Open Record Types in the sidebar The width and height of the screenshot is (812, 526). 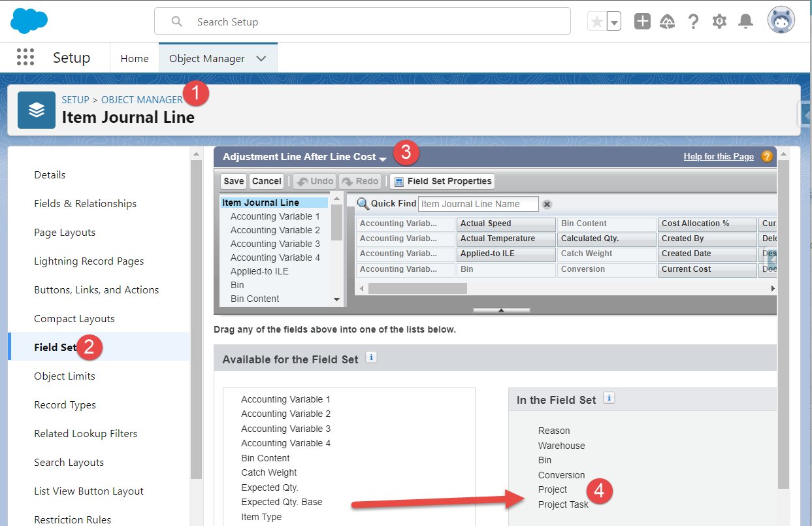[x=65, y=404]
